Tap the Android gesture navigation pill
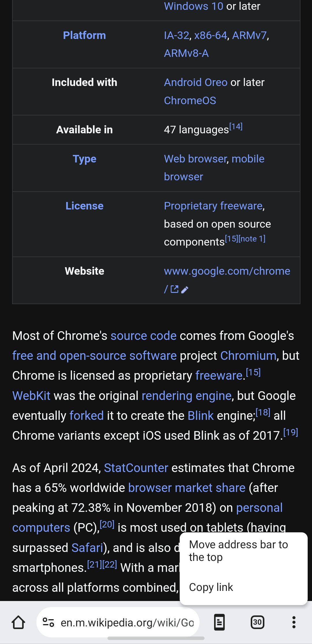 click(156, 638)
